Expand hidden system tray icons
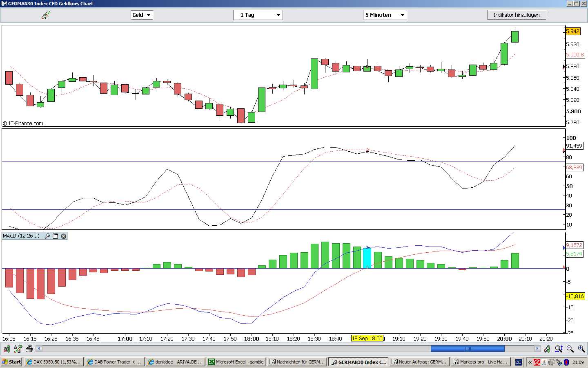Screen dimensions: 588x368 coord(530,362)
